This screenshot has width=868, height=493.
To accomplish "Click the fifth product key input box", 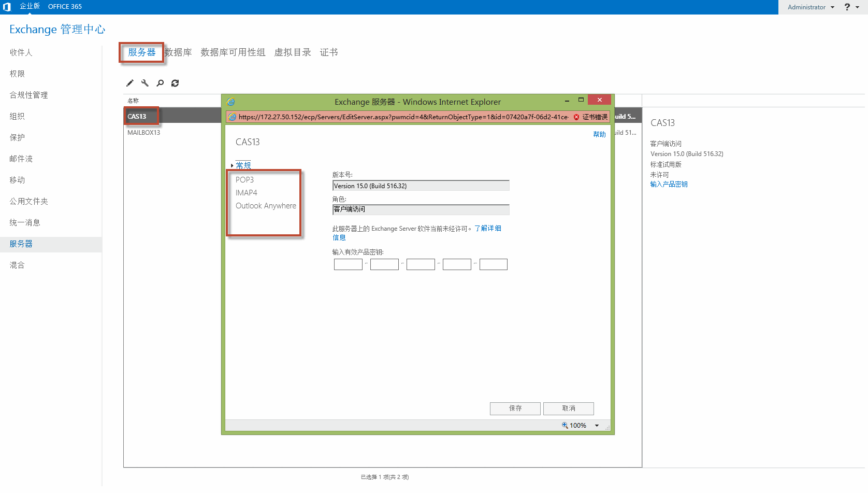I will 493,264.
